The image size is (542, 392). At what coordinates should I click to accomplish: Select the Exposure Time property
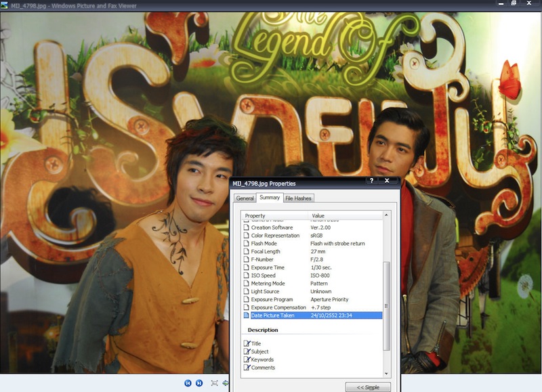point(312,267)
